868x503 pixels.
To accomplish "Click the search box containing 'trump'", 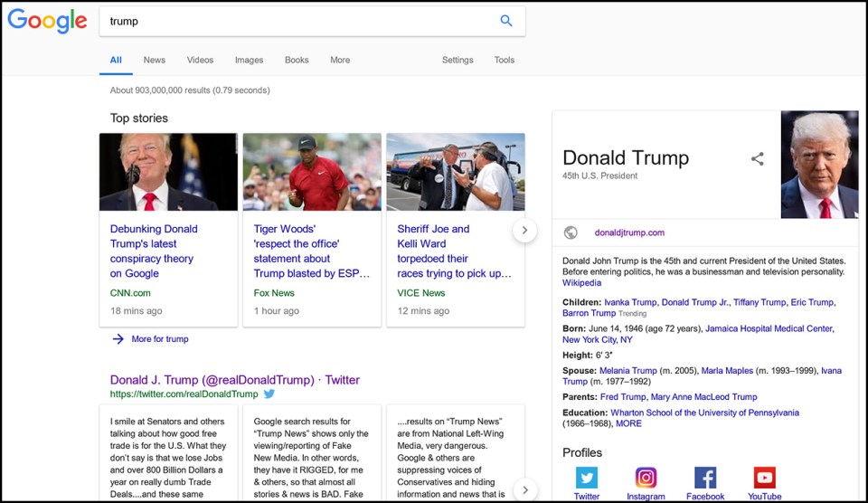I will (x=298, y=21).
